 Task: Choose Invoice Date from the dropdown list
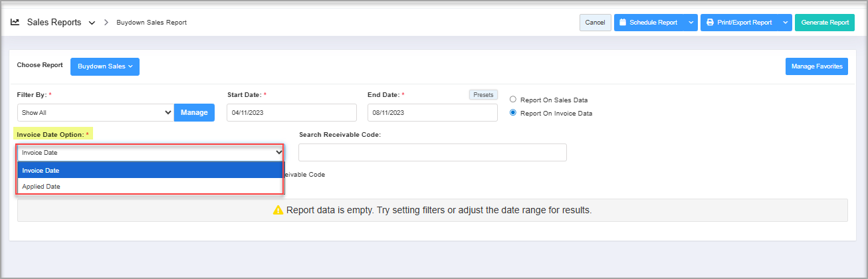[x=150, y=171]
